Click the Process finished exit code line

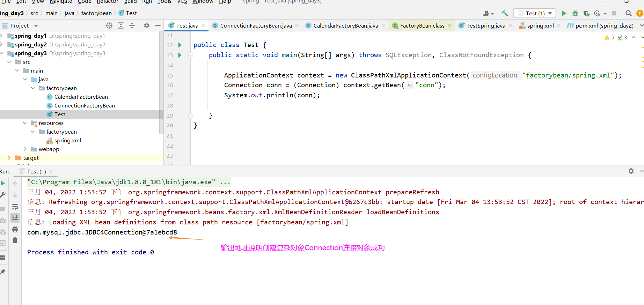click(x=90, y=252)
